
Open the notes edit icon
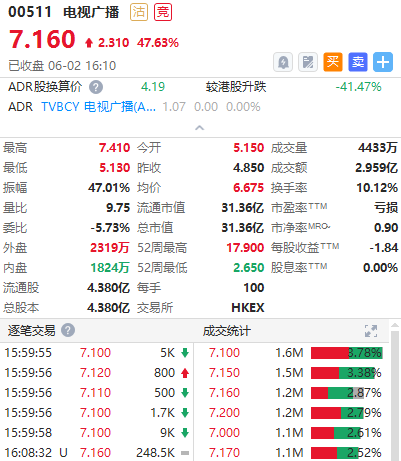308,62
